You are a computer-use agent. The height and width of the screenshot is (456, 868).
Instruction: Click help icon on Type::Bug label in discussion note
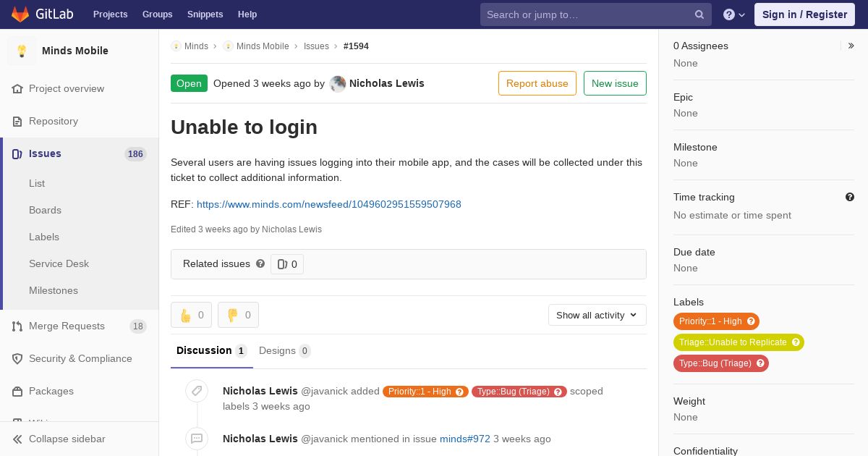tap(558, 392)
